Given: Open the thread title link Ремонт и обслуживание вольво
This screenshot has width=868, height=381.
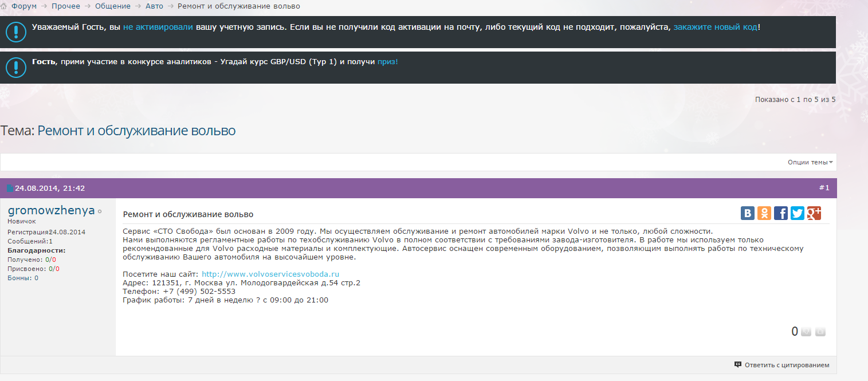Looking at the screenshot, I should (136, 131).
